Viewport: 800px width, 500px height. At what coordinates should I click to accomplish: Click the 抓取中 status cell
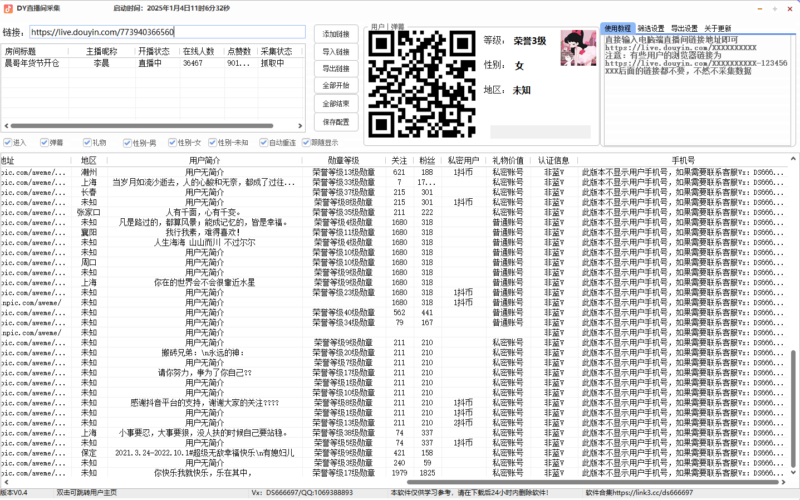(272, 63)
